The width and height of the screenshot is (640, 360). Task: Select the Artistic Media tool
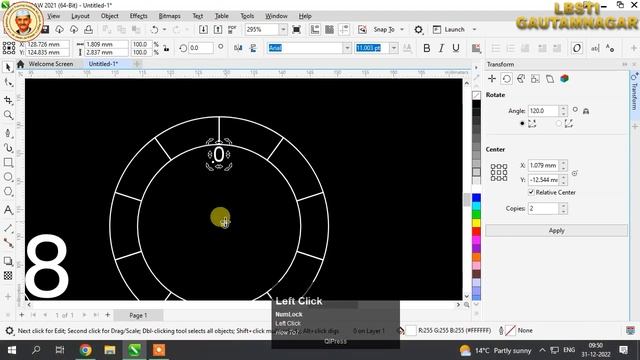[8, 148]
